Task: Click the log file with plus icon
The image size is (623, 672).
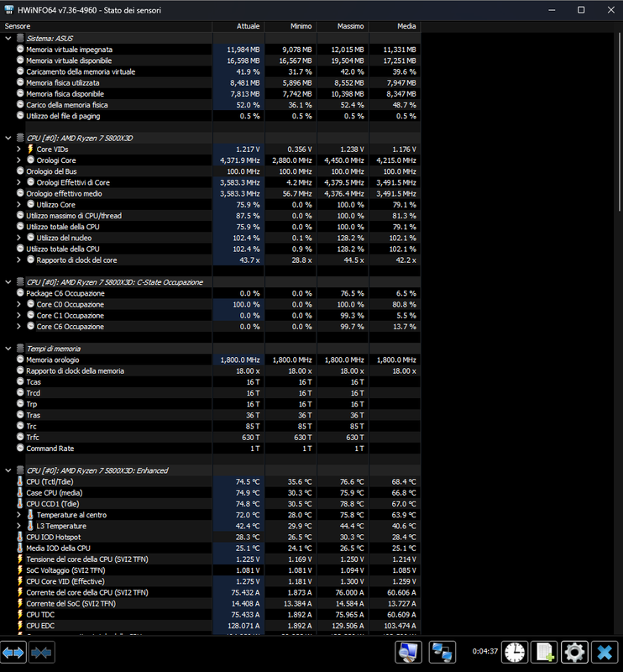Action: tap(544, 653)
